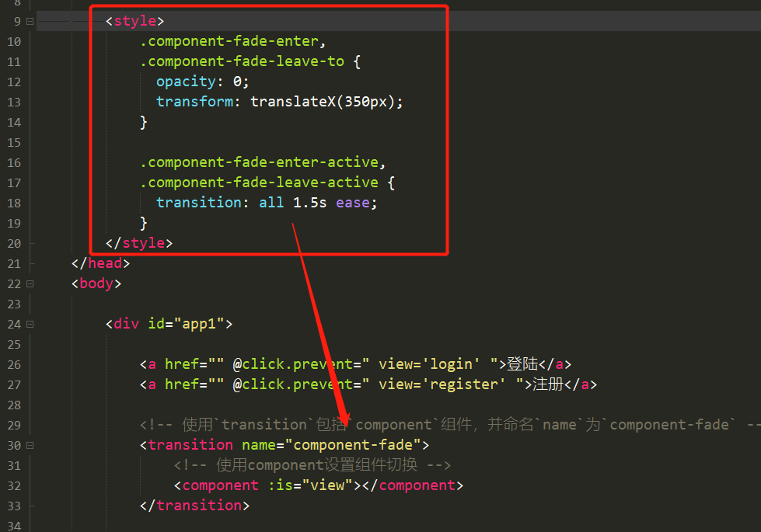
Task: Click the name="component-fade" attribute
Action: tap(331, 445)
